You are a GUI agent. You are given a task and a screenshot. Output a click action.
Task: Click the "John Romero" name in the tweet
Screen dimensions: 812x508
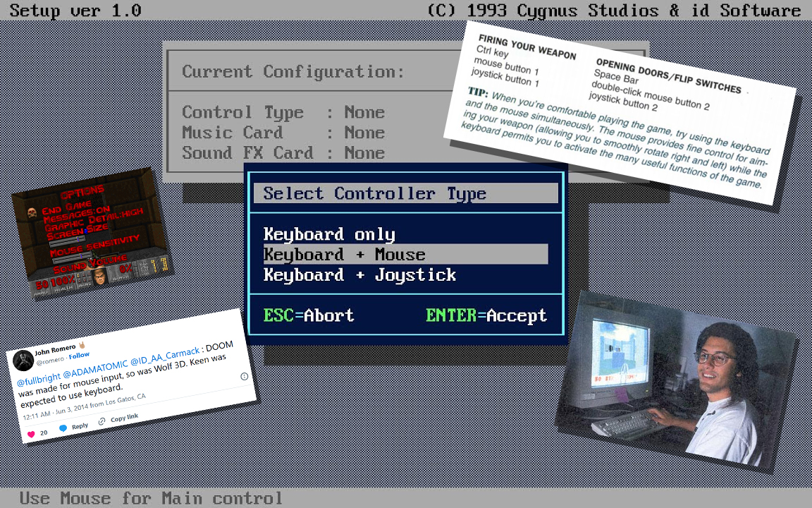[55, 349]
